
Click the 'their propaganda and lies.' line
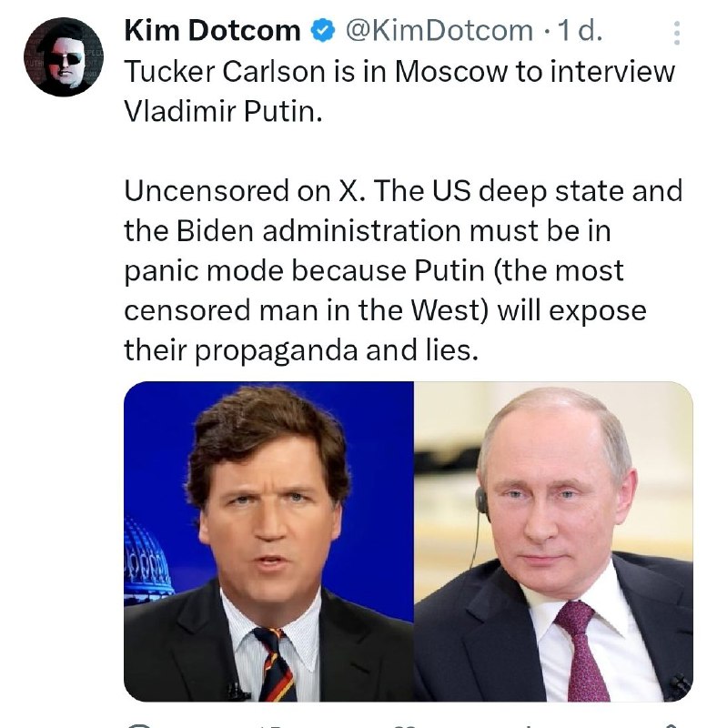point(301,350)
